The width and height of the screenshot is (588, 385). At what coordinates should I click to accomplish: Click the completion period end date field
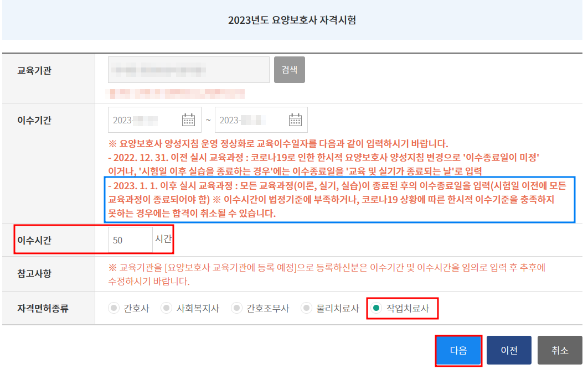255,119
